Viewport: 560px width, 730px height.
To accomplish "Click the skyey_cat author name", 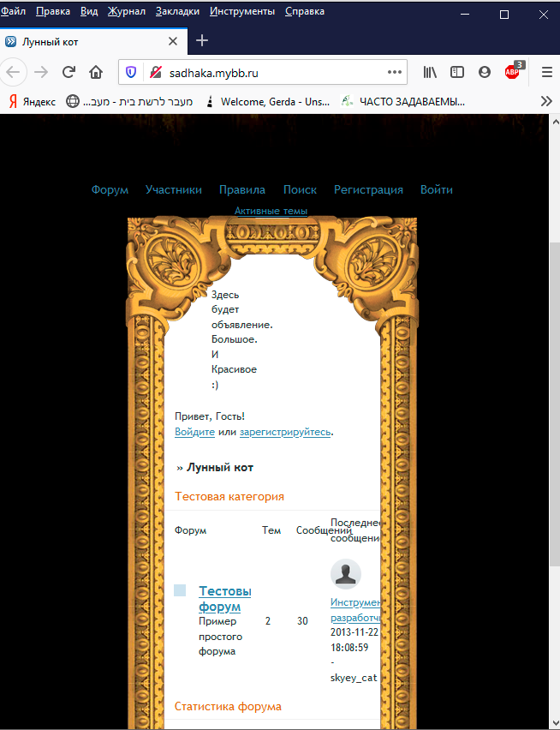I will tap(354, 678).
